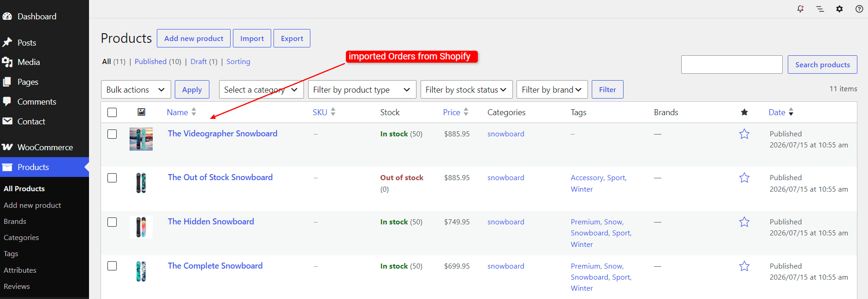Open the Filter by product type dropdown
This screenshot has height=299, width=868.
pos(362,89)
